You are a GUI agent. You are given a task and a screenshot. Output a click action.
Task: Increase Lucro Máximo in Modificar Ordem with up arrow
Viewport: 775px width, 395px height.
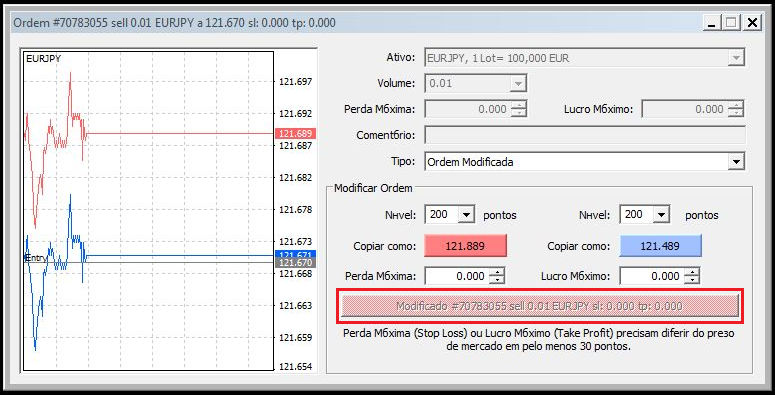tap(691, 272)
